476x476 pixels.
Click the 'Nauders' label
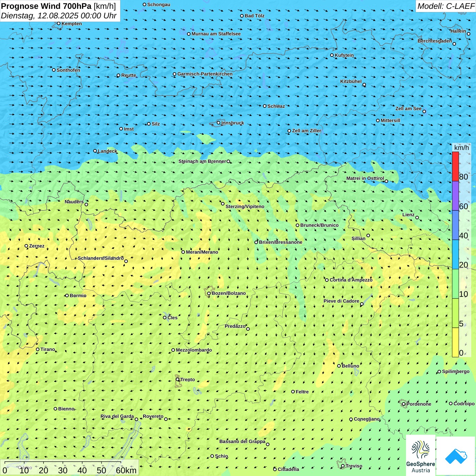pos(74,202)
